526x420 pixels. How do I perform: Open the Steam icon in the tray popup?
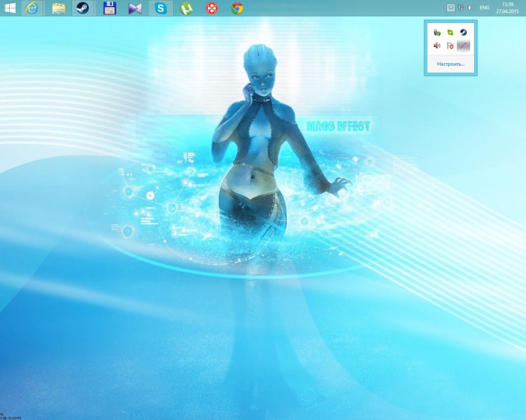464,33
